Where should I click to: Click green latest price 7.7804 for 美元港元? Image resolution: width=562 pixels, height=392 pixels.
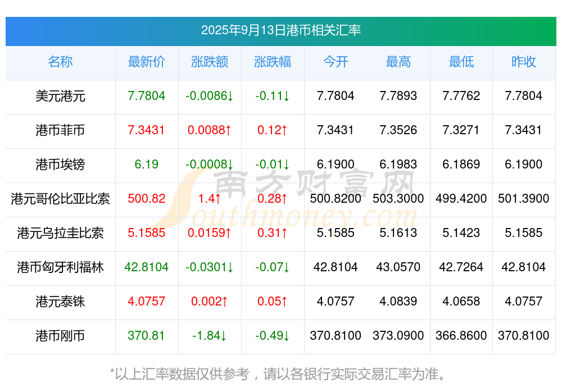146,95
